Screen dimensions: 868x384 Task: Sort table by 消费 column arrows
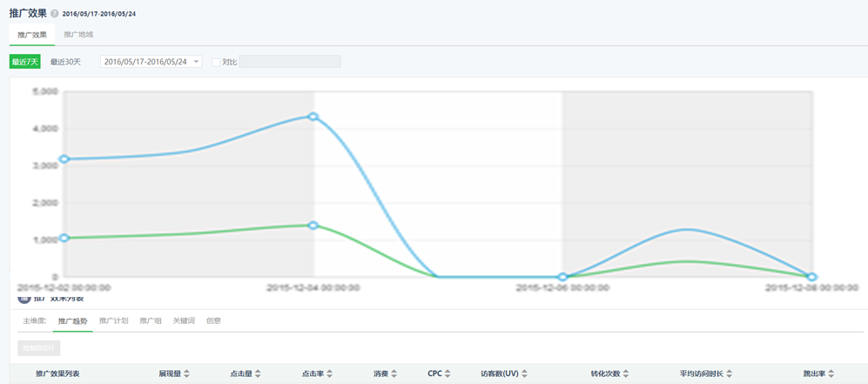394,374
